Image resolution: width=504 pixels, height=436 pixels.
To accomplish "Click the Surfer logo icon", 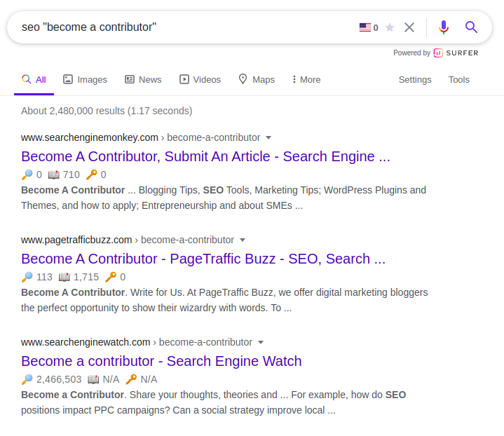I will coord(438,53).
